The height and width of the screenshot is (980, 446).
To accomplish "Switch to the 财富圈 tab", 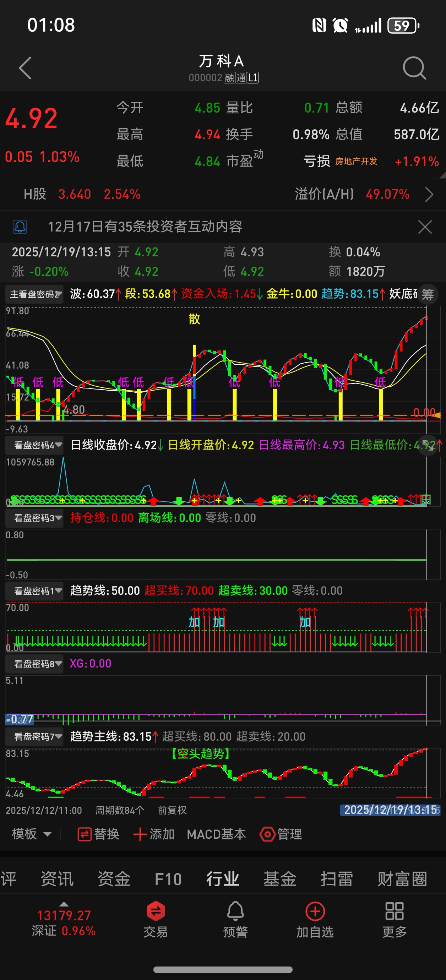I will pos(402,879).
